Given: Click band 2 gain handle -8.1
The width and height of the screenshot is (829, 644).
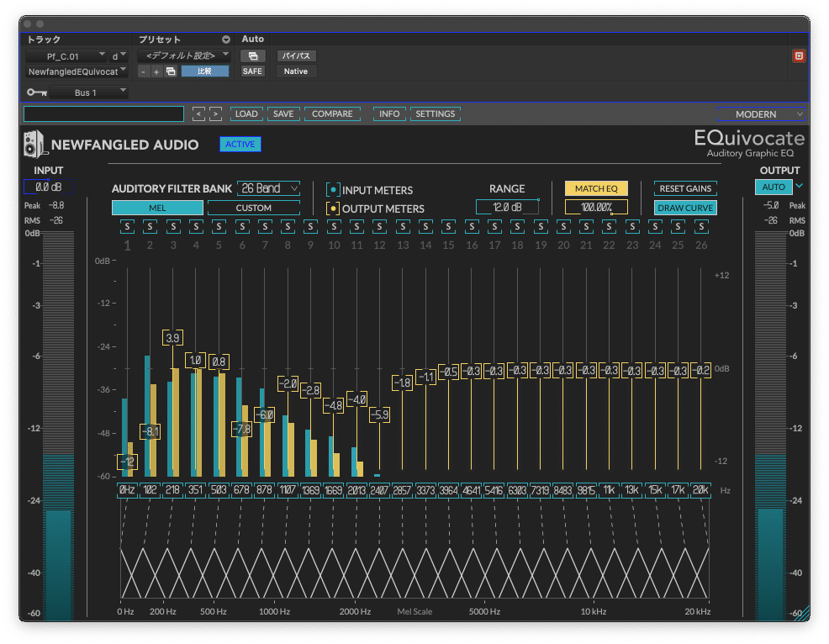Looking at the screenshot, I should 150,431.
